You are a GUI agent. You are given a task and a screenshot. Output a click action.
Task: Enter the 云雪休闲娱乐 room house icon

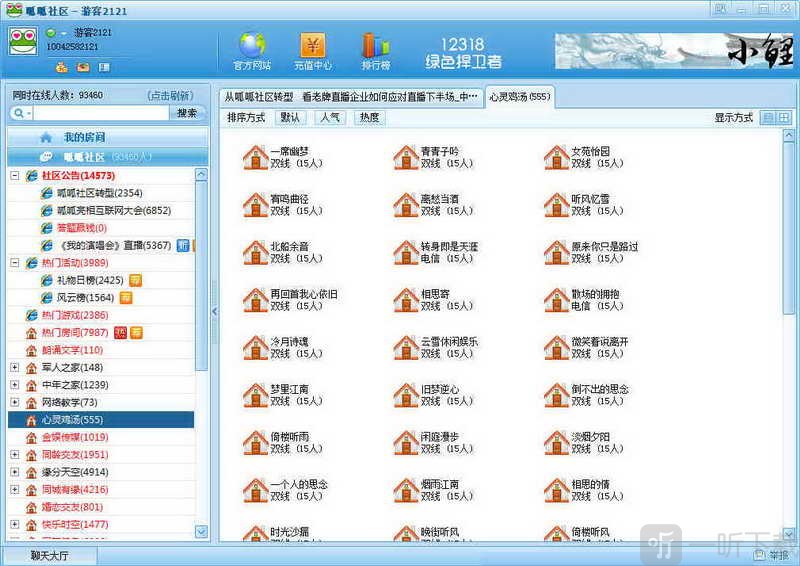coord(406,347)
